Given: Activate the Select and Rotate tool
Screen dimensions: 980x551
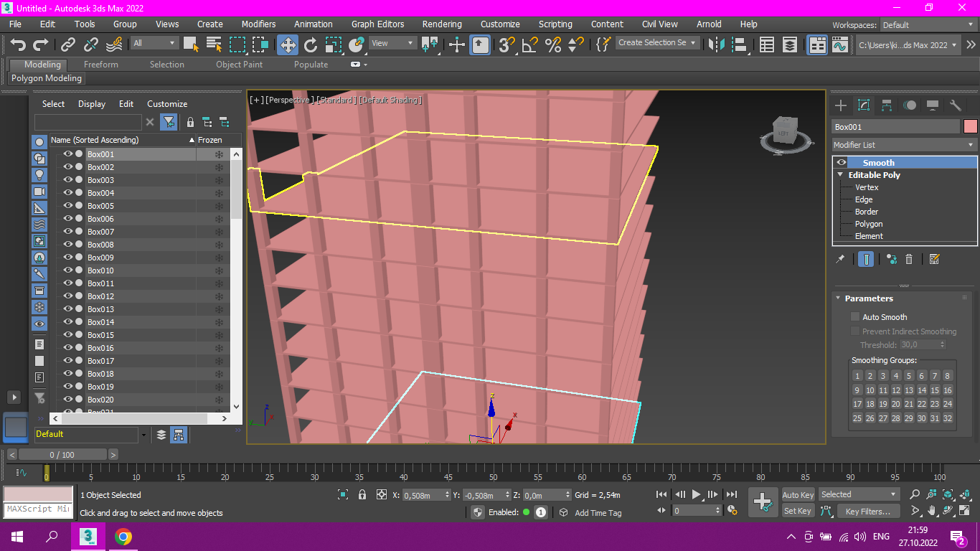Looking at the screenshot, I should click(311, 44).
